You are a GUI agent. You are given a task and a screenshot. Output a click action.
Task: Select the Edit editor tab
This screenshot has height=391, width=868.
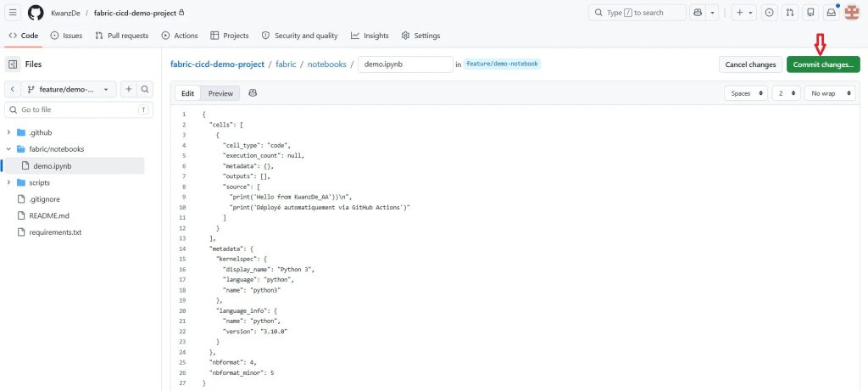click(187, 93)
